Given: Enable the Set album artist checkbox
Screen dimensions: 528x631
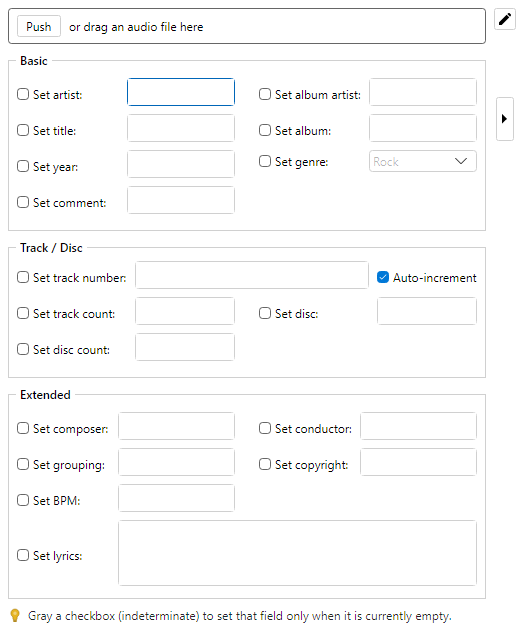Looking at the screenshot, I should (x=265, y=94).
